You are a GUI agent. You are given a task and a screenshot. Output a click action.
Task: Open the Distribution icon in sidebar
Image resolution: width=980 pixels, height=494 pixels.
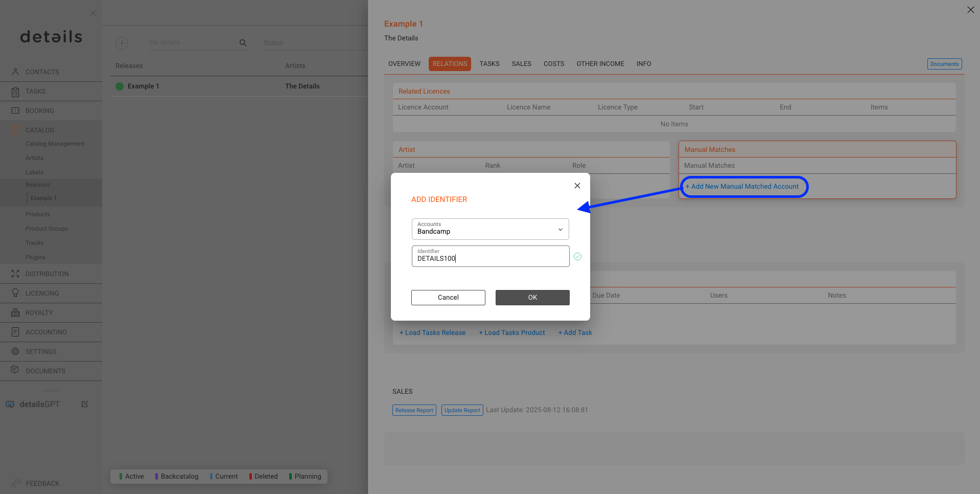(x=15, y=274)
